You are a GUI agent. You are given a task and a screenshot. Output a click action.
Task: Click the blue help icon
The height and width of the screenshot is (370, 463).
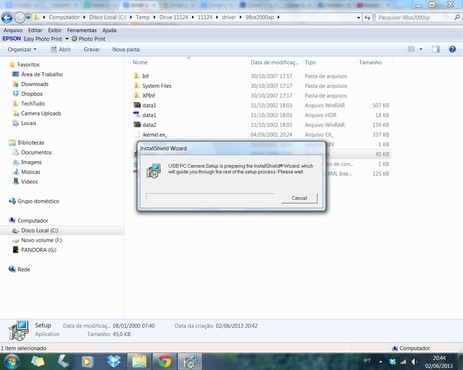pos(452,49)
